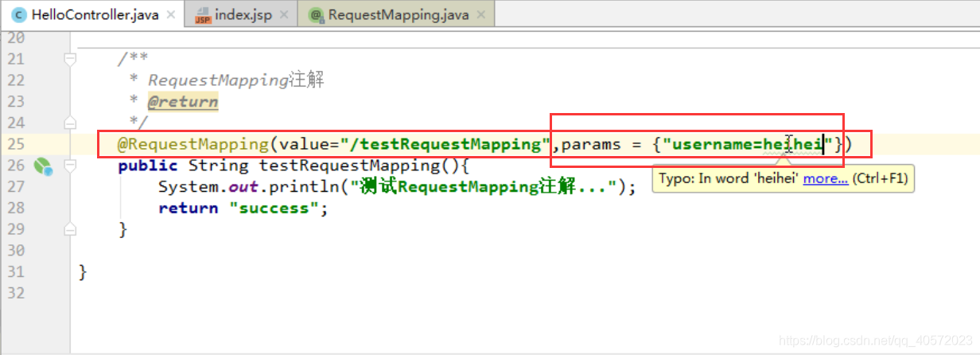
Task: Switch to the HelloController.java tab
Action: pos(93,14)
